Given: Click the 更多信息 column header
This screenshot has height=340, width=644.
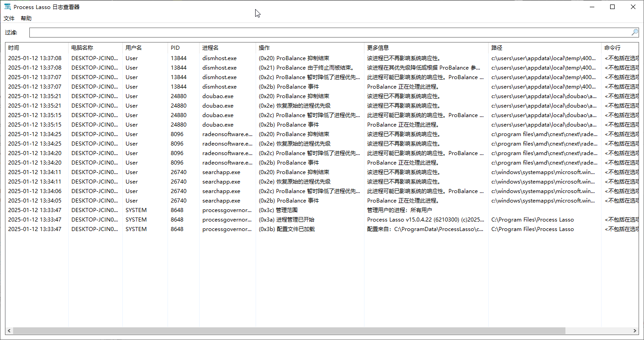Looking at the screenshot, I should pyautogui.click(x=426, y=47).
